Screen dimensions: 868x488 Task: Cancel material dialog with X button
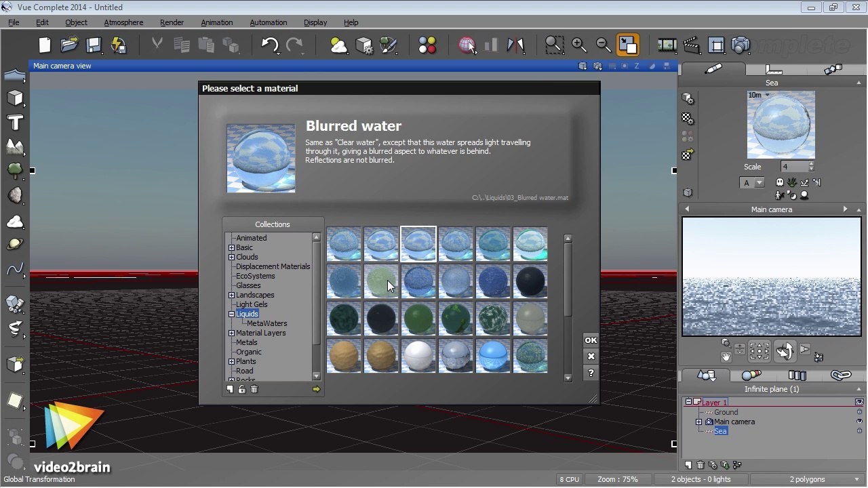click(591, 357)
